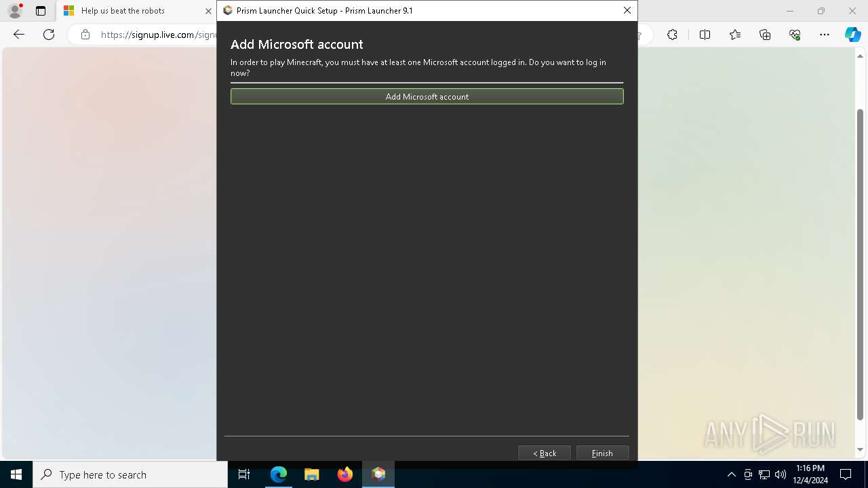The height and width of the screenshot is (488, 868).
Task: Click the taskbar search box
Action: pos(130,474)
